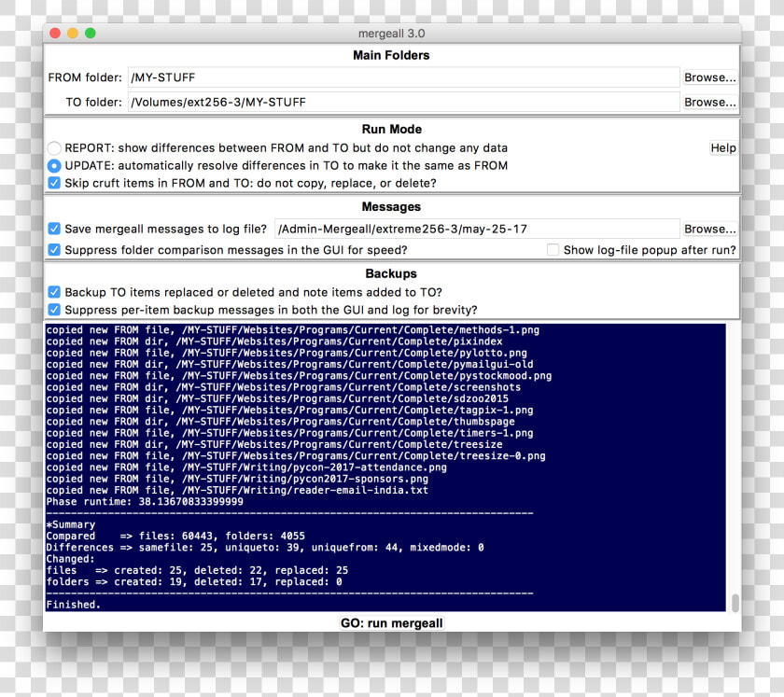This screenshot has width=784, height=697.
Task: Toggle Suppress folder comparison messages checkbox
Action: click(x=54, y=249)
